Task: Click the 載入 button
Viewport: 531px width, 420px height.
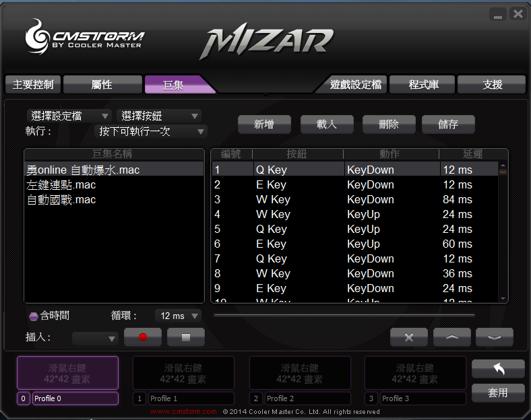Action: pyautogui.click(x=327, y=125)
